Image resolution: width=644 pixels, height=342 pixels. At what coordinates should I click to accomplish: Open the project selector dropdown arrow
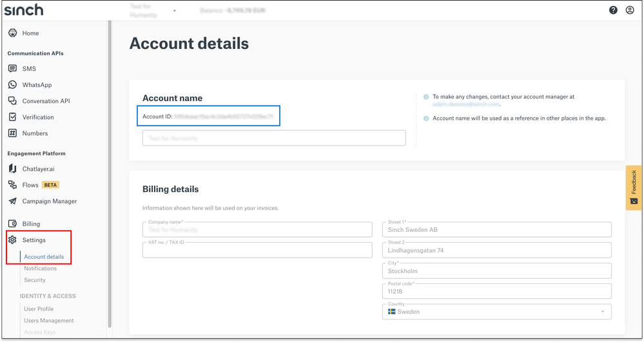pos(175,11)
